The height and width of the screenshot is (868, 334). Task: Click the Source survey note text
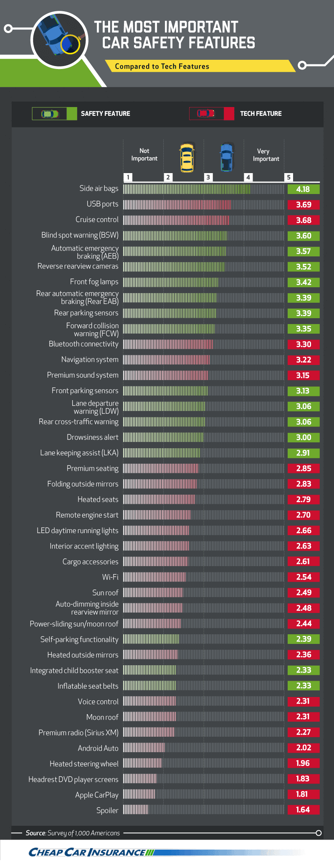pyautogui.click(x=73, y=833)
